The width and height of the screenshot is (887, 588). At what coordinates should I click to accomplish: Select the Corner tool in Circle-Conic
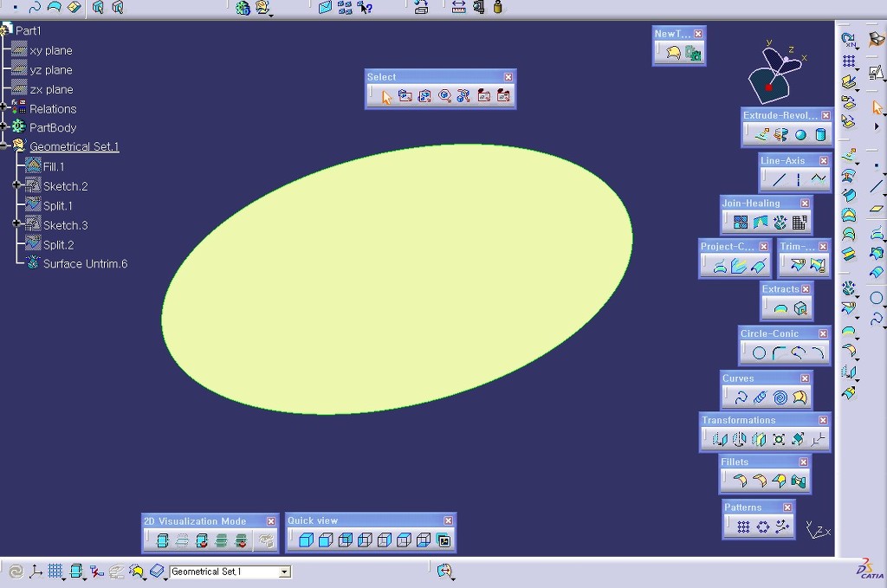[779, 353]
